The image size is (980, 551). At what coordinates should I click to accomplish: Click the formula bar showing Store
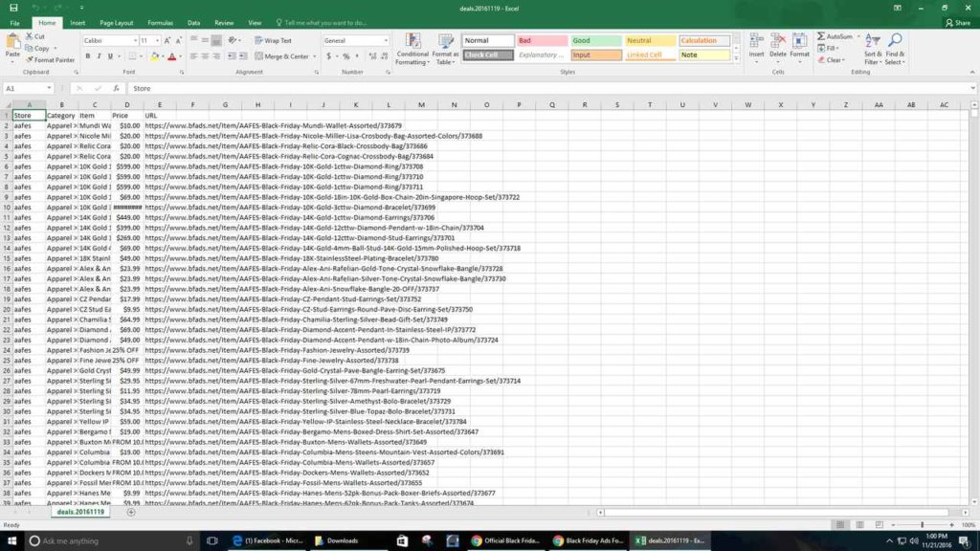[x=550, y=88]
